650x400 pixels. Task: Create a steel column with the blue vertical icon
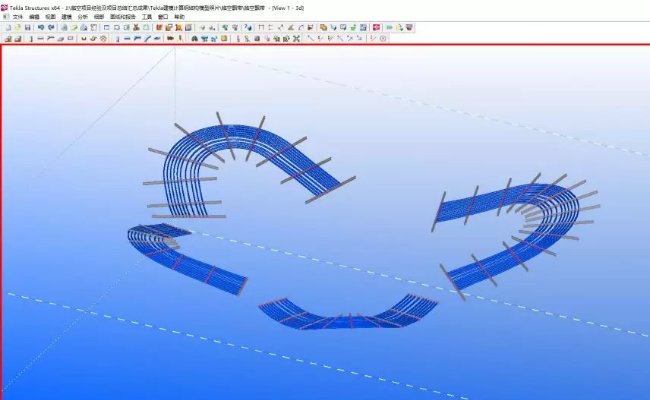click(x=117, y=39)
